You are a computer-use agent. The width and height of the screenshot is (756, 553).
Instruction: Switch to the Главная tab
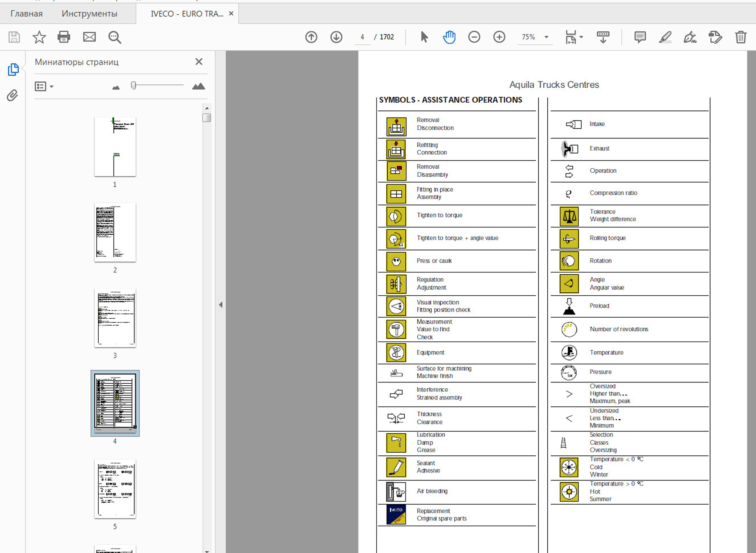coord(26,14)
